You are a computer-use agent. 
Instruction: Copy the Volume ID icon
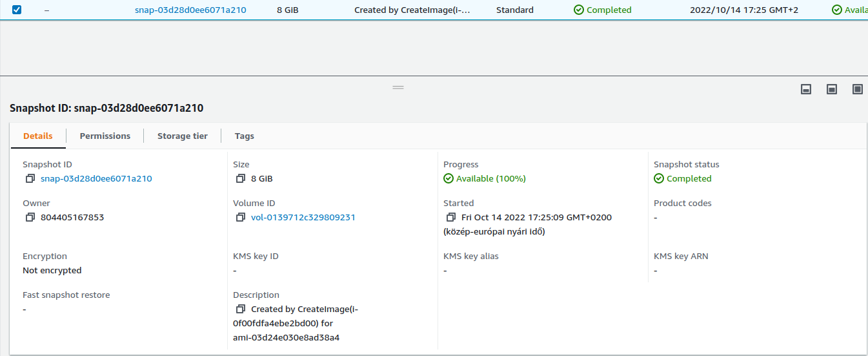point(240,218)
